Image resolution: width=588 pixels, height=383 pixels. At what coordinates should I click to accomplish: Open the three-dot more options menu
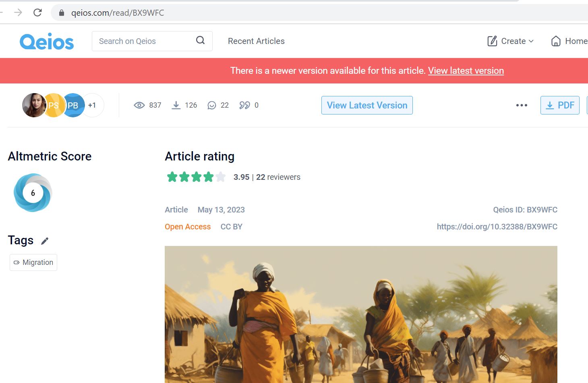point(522,105)
